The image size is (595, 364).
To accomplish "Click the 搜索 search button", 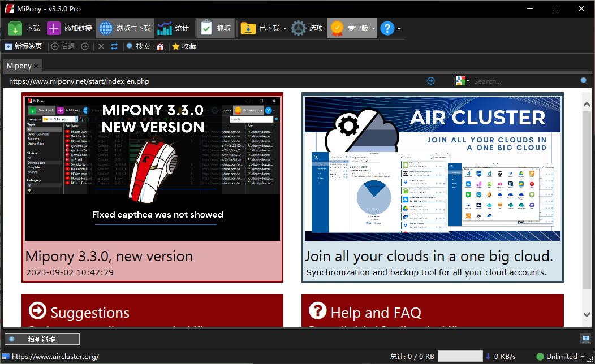I will coord(138,46).
